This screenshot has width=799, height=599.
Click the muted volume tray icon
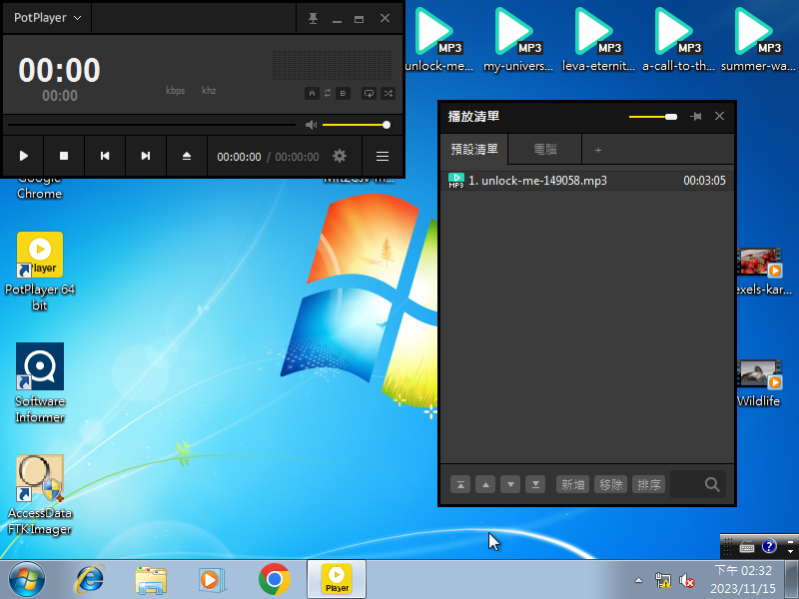(686, 580)
